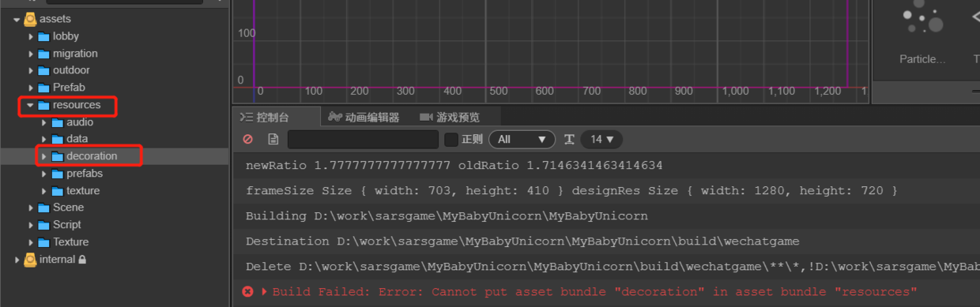The image size is (980, 307).
Task: Click the lobby folder icon
Action: click(44, 36)
